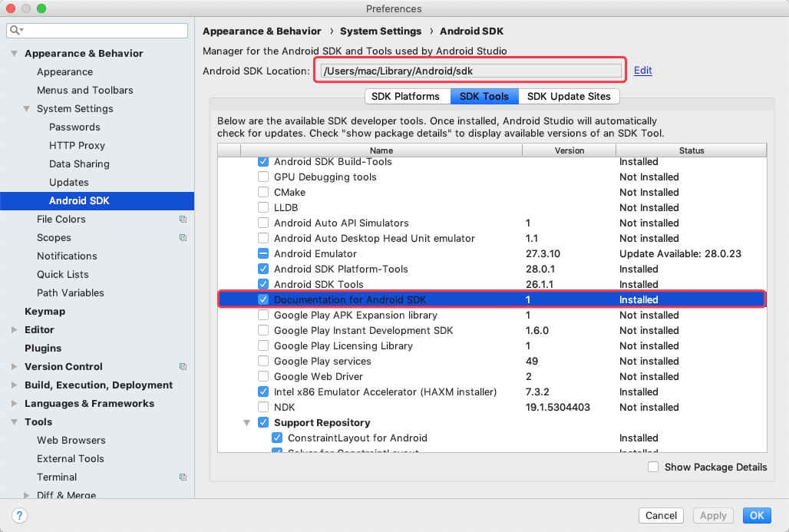Select Keymap in the sidebar
This screenshot has height=532, width=789.
point(45,312)
